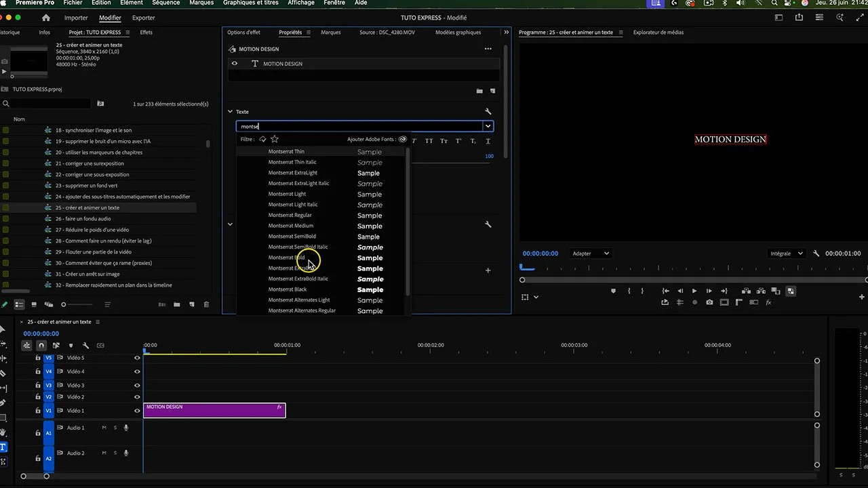868x488 pixels.
Task: Toggle visibility of the Vidéo 5 track
Action: (137, 358)
